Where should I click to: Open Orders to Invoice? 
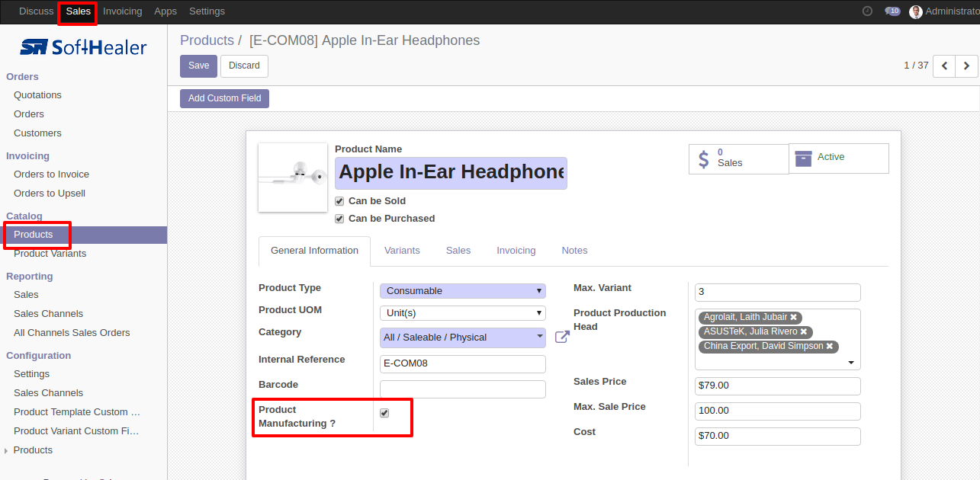coord(51,174)
